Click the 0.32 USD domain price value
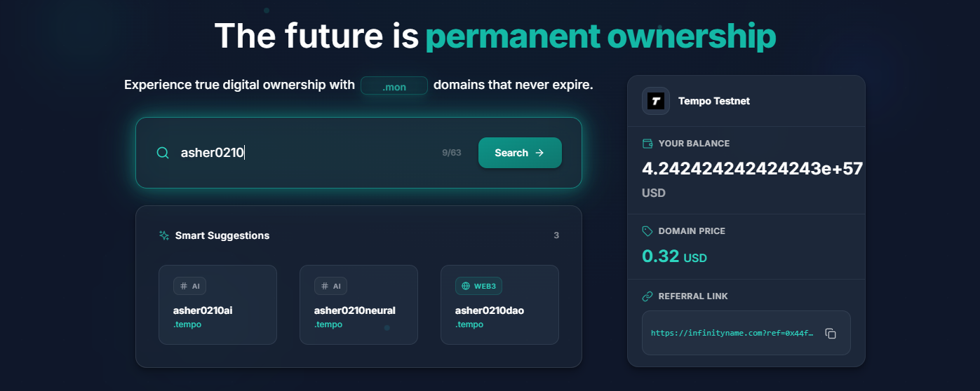This screenshot has height=391, width=980. click(x=674, y=256)
